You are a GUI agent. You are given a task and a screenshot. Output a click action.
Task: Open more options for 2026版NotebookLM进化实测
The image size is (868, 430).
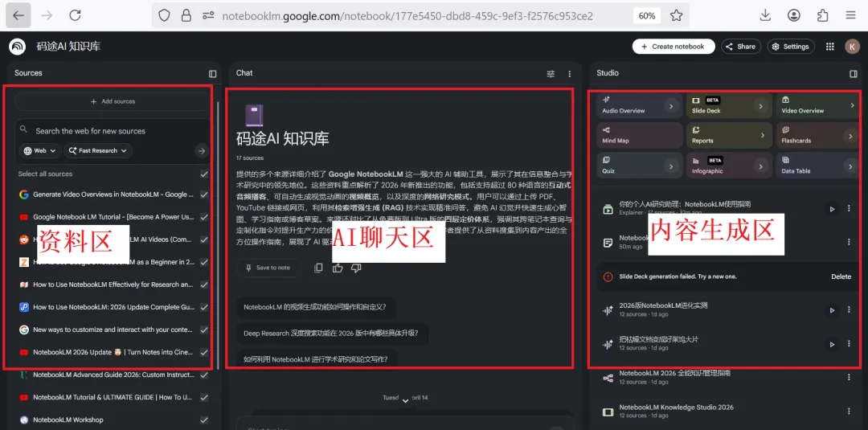click(x=849, y=310)
